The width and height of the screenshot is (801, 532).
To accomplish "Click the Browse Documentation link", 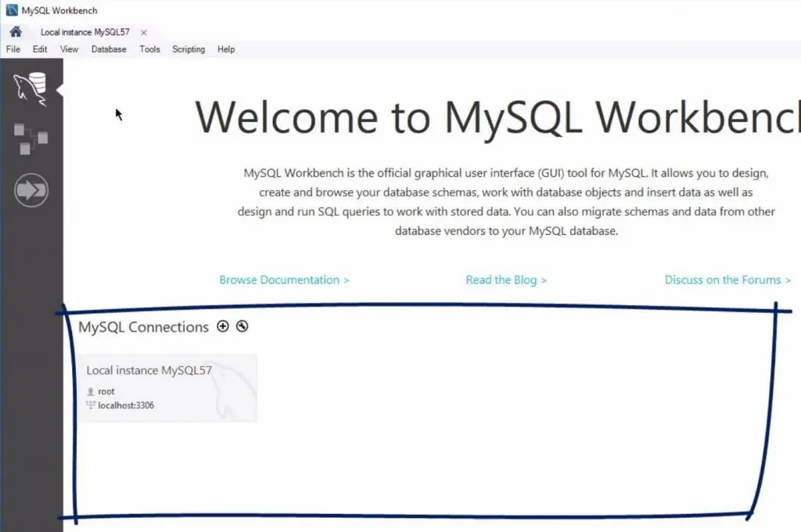I will 284,280.
